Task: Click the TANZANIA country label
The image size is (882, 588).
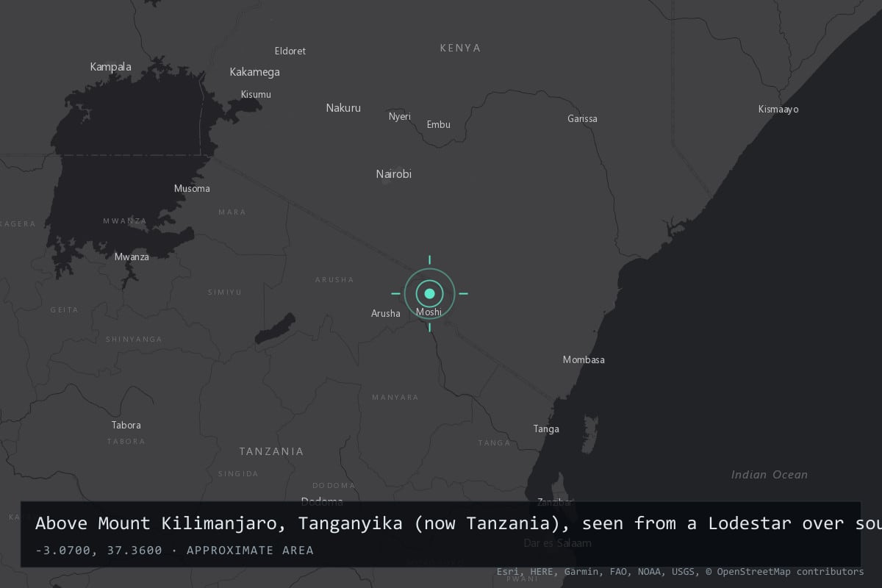Action: pos(271,451)
